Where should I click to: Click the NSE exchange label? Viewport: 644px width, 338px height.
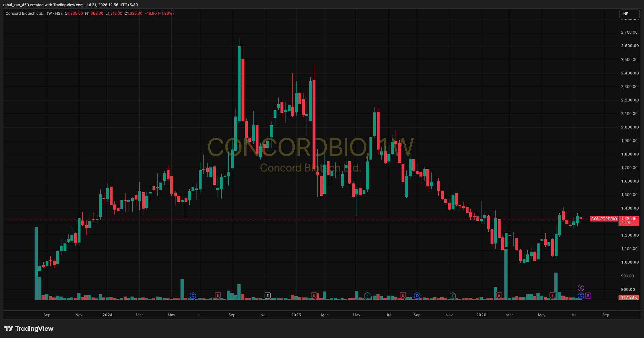click(x=59, y=14)
